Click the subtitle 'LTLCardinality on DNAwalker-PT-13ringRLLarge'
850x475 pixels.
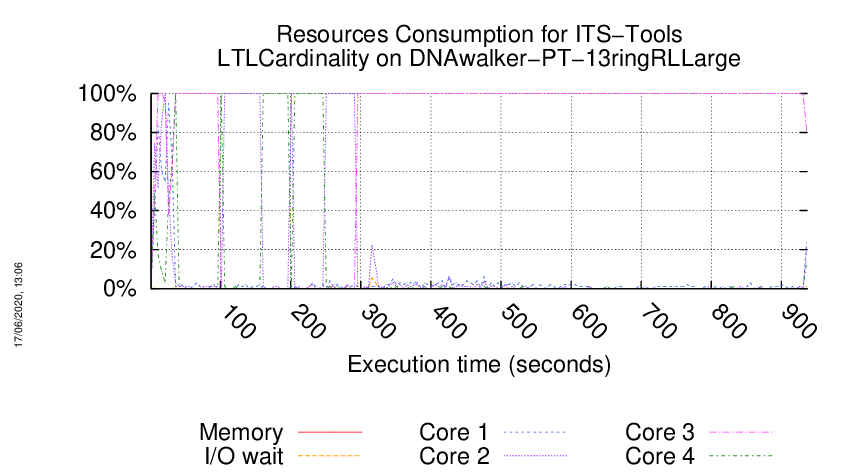tap(479, 59)
